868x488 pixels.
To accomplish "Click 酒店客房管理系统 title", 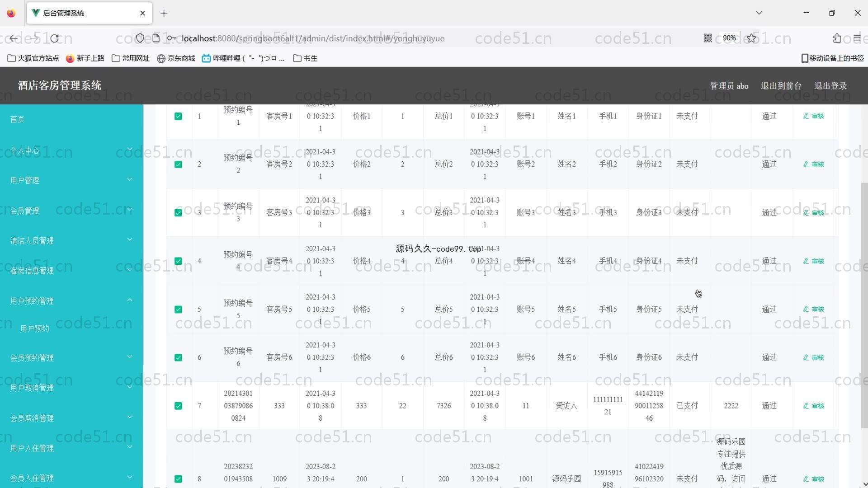I will coord(60,85).
